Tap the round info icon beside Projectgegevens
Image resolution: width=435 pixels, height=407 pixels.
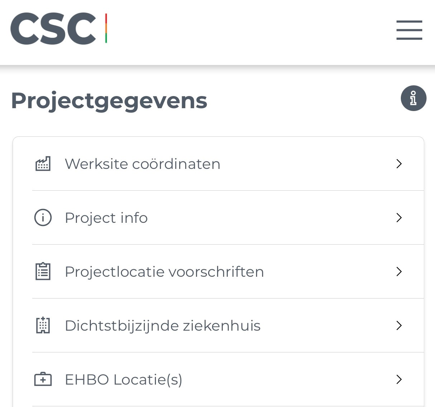coord(413,98)
